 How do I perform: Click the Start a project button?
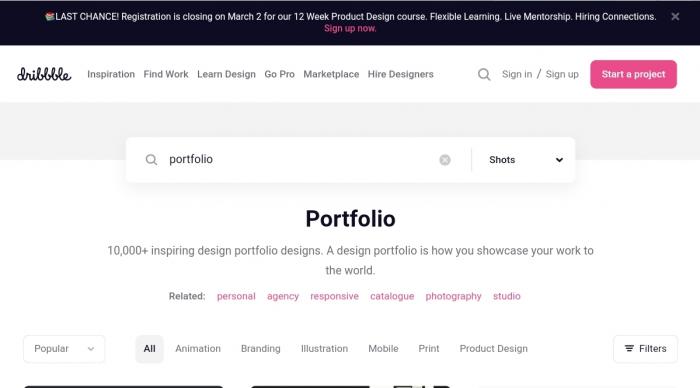(x=633, y=74)
